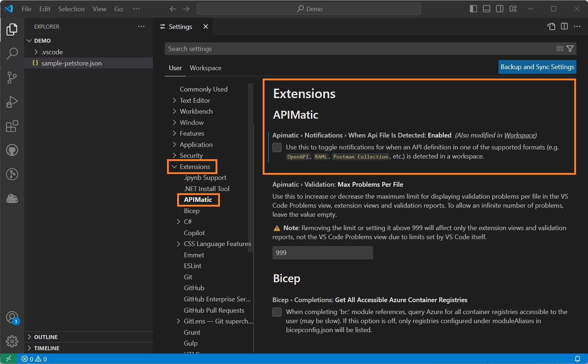Go forward using the title bar arrow
The image size is (588, 364).
click(186, 9)
